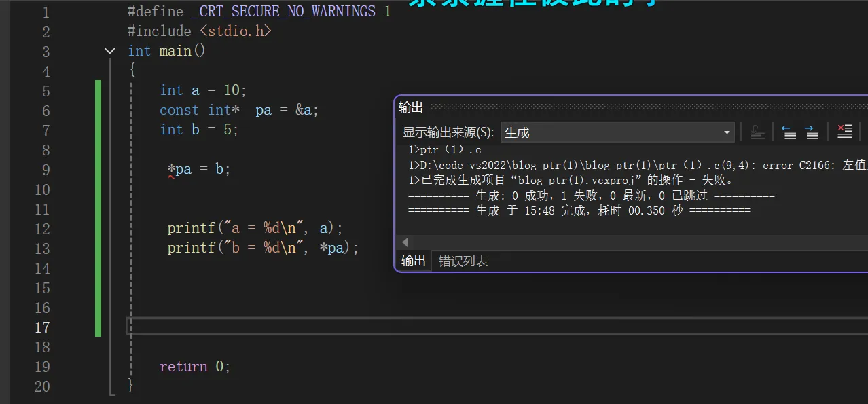Click line number 17 in the gutter

[x=42, y=327]
